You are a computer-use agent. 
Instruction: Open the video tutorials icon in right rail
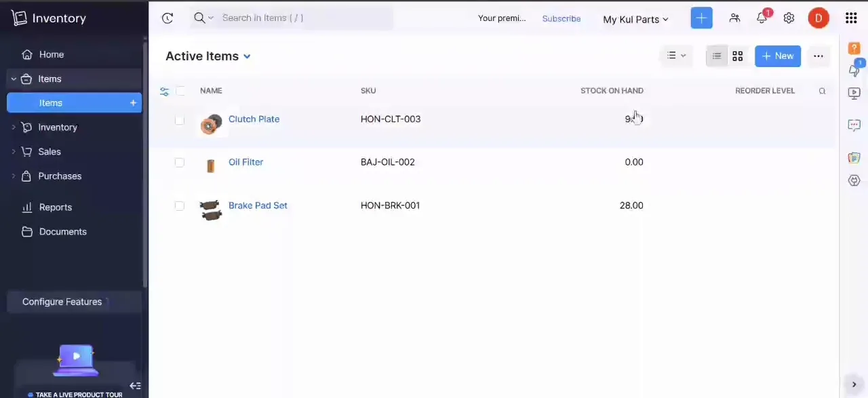click(x=854, y=94)
